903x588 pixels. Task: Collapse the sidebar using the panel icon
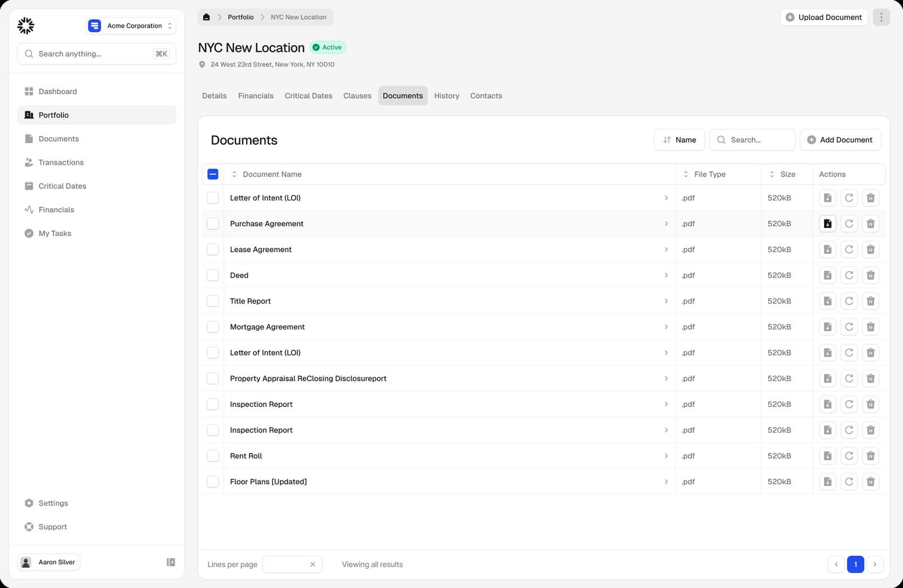pyautogui.click(x=171, y=562)
